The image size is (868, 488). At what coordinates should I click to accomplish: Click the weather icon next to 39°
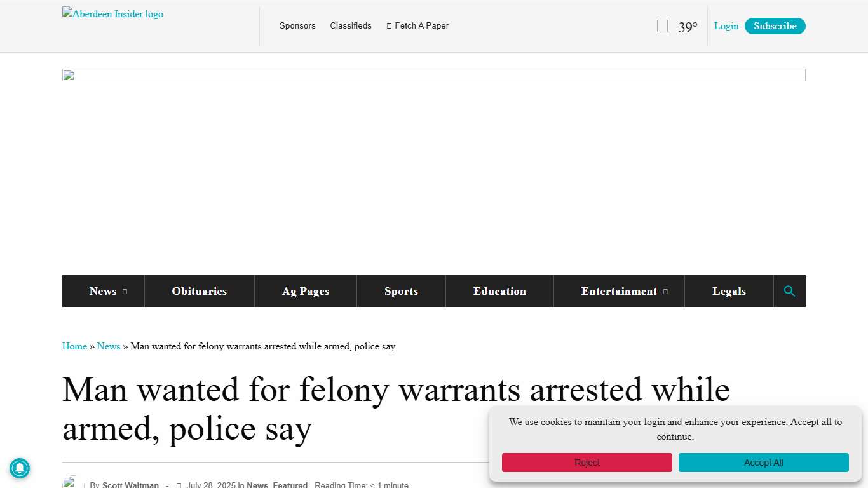coord(662,26)
